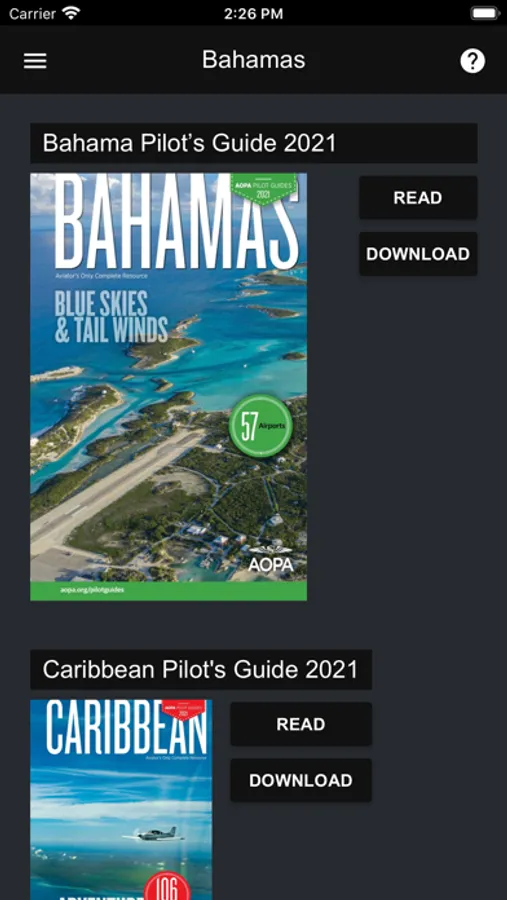Screen dimensions: 507x900
Task: Open the Bahamas guide cover thumbnail
Action: (x=168, y=387)
